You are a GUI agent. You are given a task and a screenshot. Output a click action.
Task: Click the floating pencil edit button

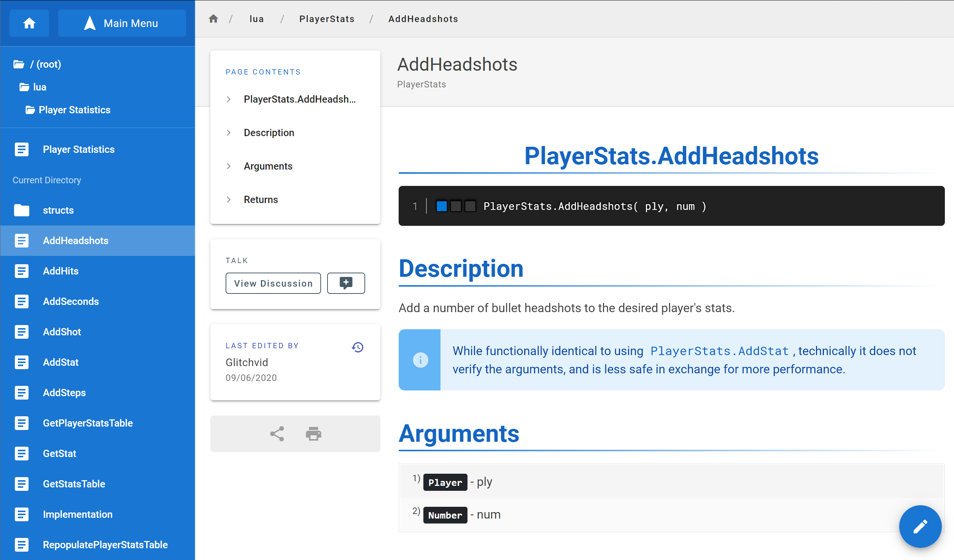click(920, 527)
